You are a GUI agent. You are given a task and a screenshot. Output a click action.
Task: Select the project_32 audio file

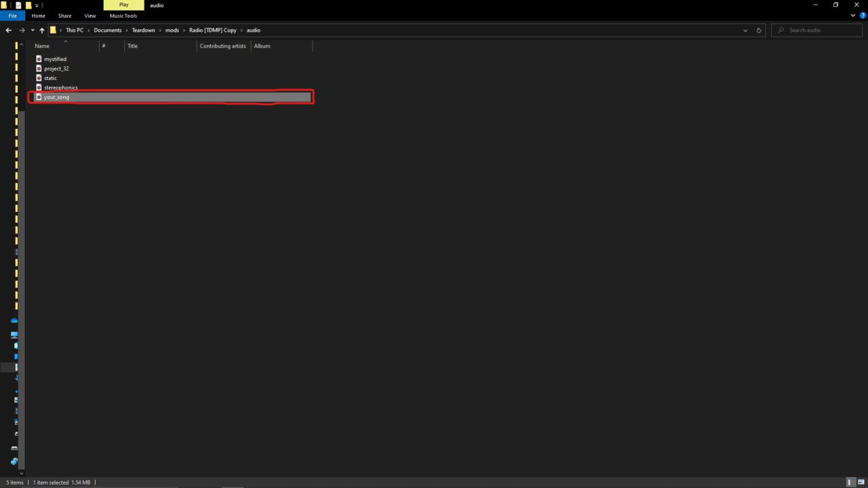tap(56, 68)
